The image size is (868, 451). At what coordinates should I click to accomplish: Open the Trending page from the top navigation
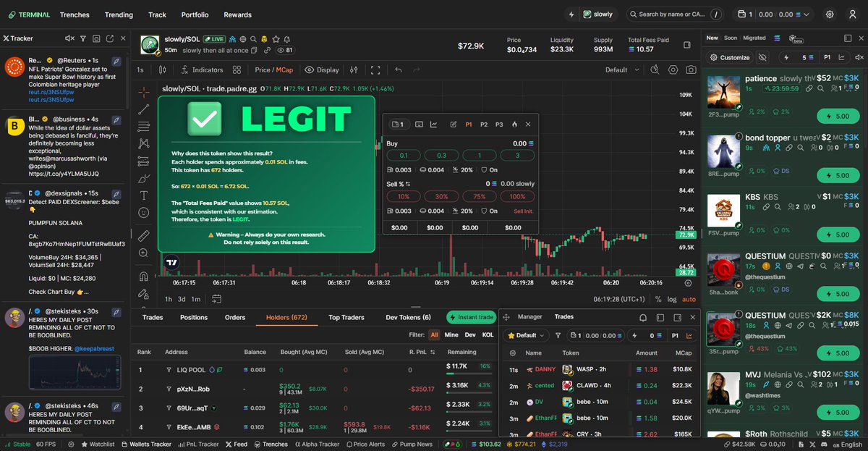coord(119,14)
